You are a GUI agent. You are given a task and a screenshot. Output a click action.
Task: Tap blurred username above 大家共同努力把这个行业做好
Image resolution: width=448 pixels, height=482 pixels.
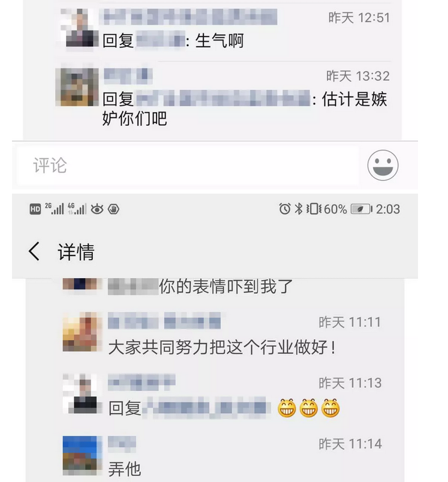click(x=164, y=321)
